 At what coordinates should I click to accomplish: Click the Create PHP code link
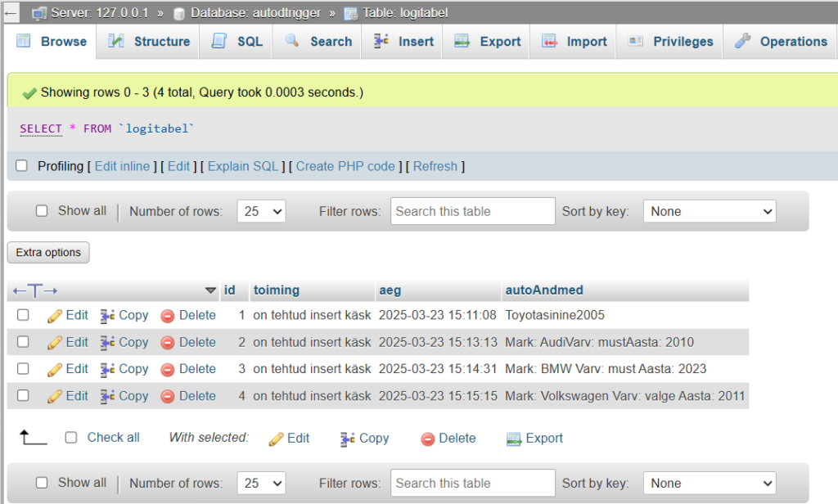pyautogui.click(x=345, y=166)
